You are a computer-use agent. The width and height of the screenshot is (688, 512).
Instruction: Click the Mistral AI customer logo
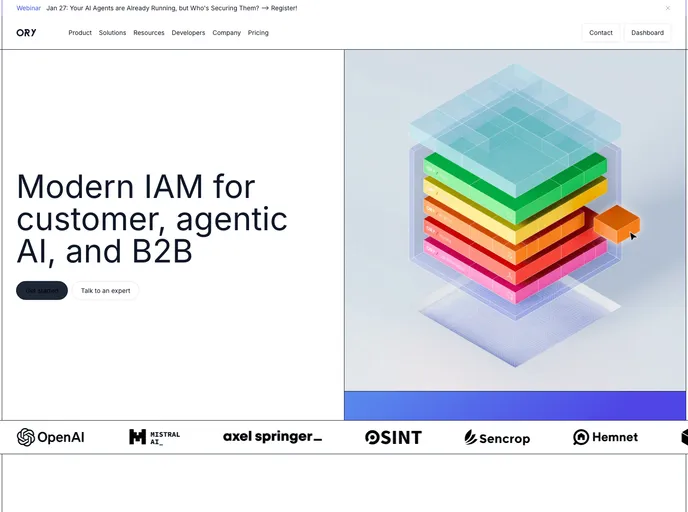point(155,437)
